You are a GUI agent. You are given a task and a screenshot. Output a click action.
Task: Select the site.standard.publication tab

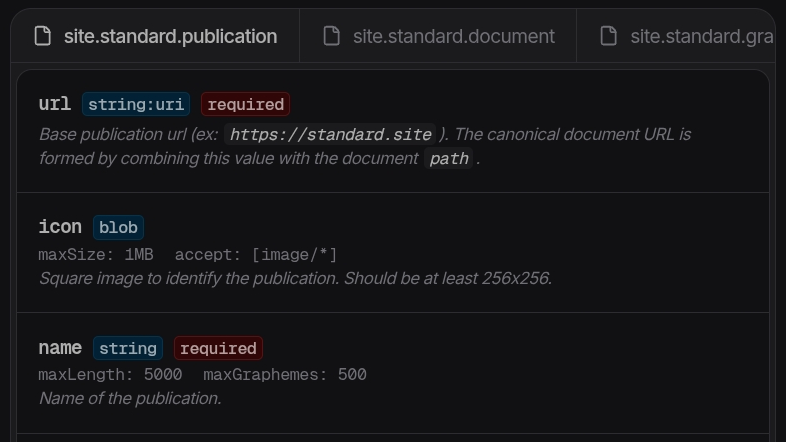[170, 36]
